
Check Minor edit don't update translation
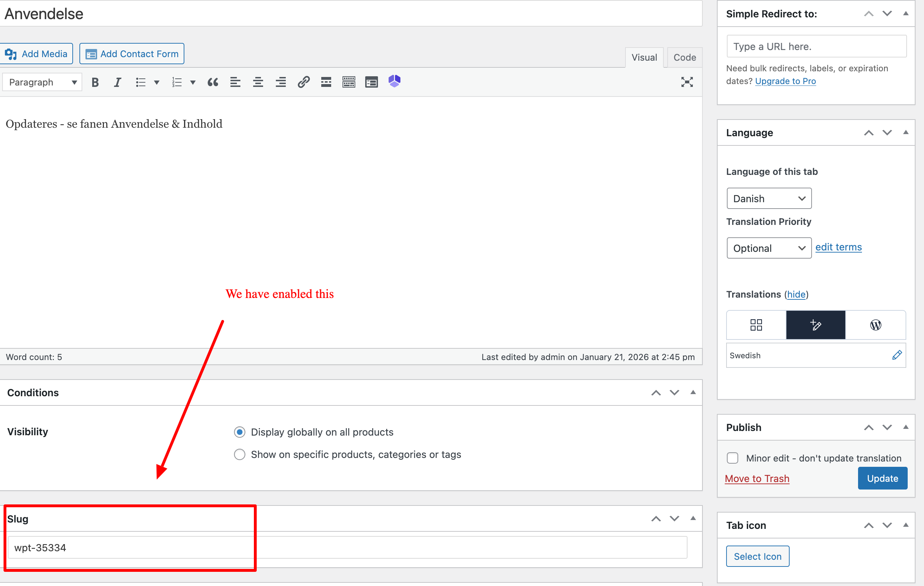pos(733,458)
